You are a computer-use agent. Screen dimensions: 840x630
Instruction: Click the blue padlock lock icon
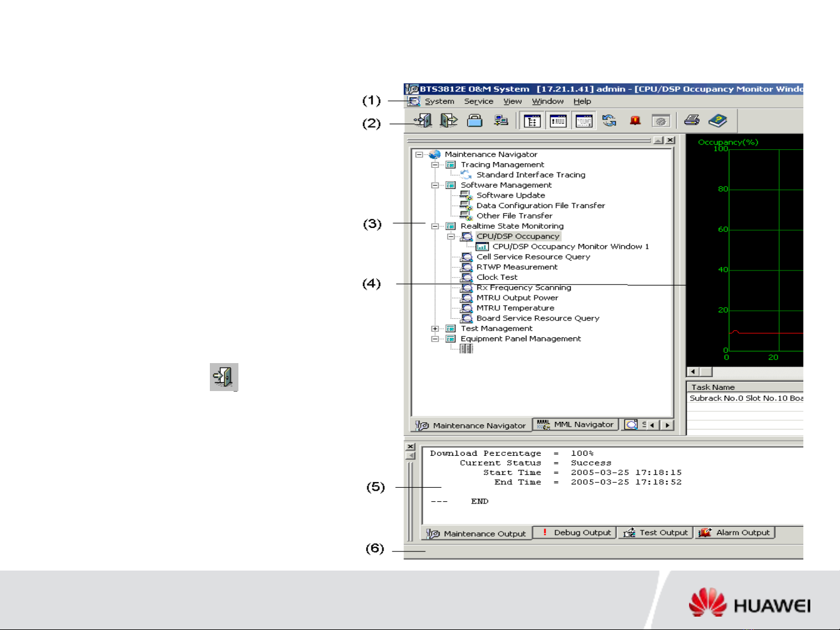tap(475, 121)
